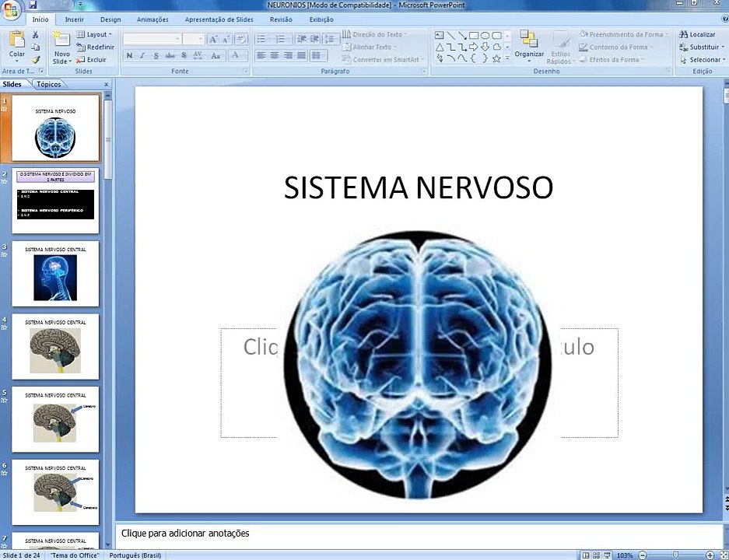Open the Selecionar dropdown
The width and height of the screenshot is (729, 560).
(x=703, y=59)
